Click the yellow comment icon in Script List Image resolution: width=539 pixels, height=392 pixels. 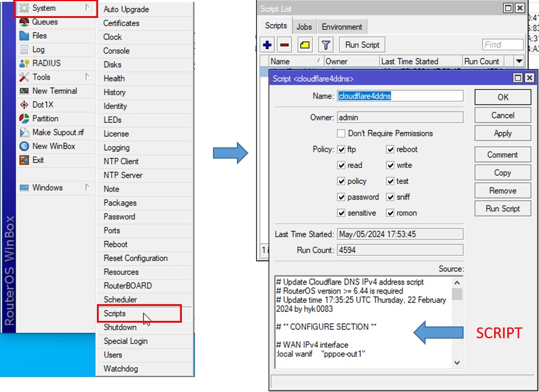(x=305, y=45)
